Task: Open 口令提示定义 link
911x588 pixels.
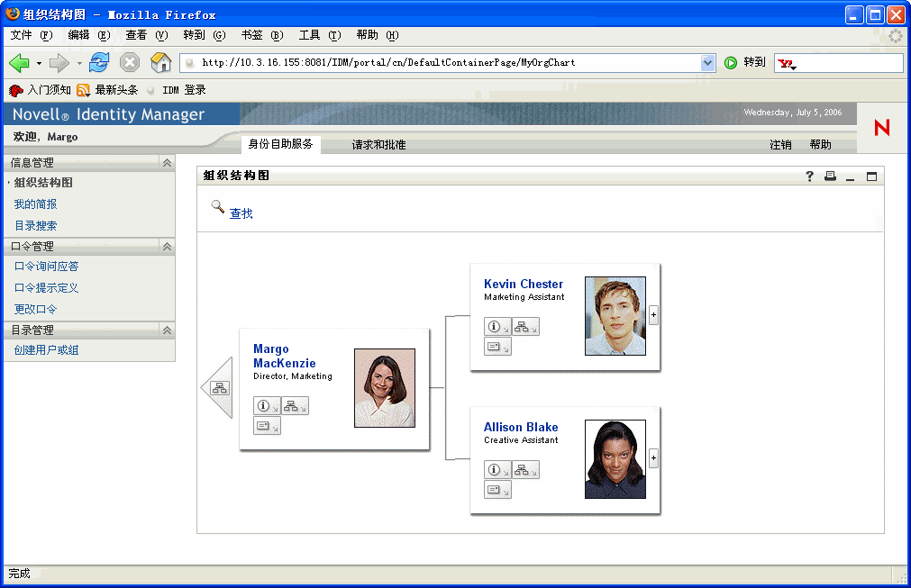Action: coord(47,288)
